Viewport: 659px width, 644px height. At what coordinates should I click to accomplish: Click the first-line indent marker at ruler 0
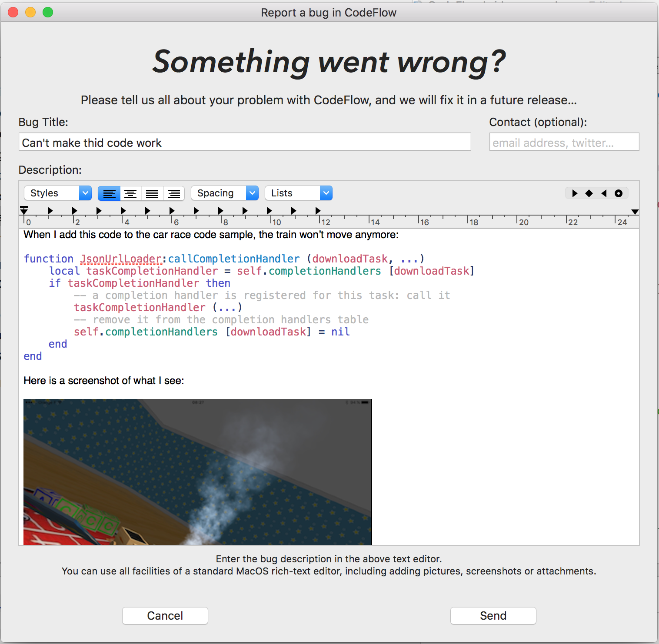click(24, 208)
